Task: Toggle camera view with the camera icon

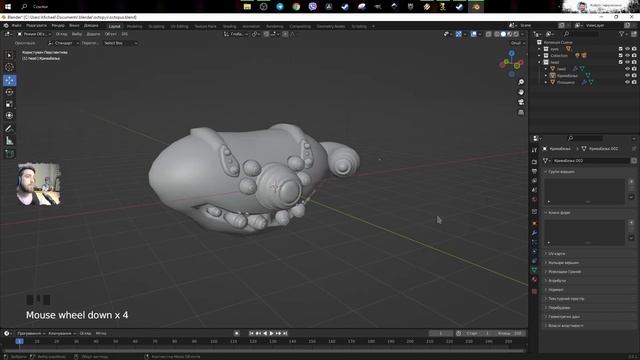Action: 521,102
